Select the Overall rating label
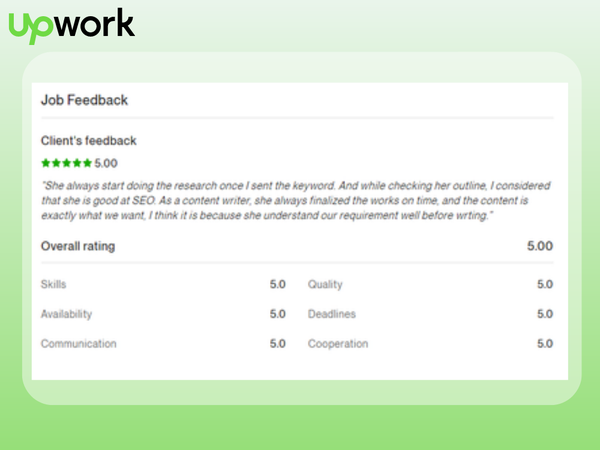This screenshot has width=600, height=450. [78, 246]
